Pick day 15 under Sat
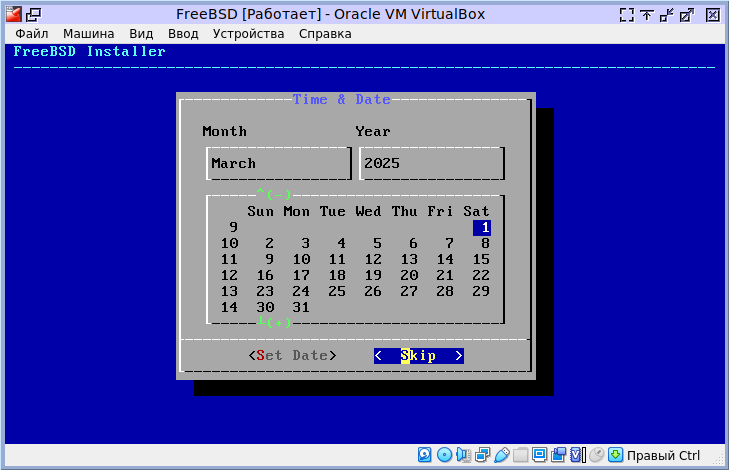The image size is (729, 470). (481, 259)
